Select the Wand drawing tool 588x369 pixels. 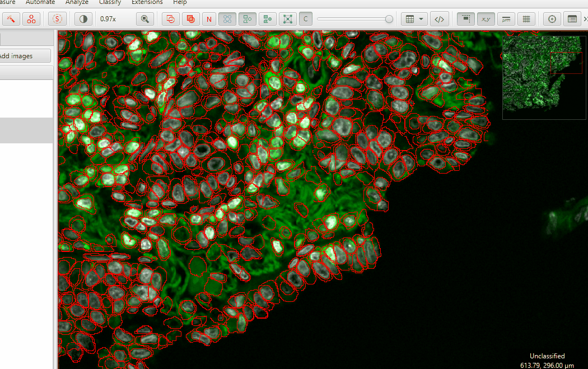[x=11, y=18]
